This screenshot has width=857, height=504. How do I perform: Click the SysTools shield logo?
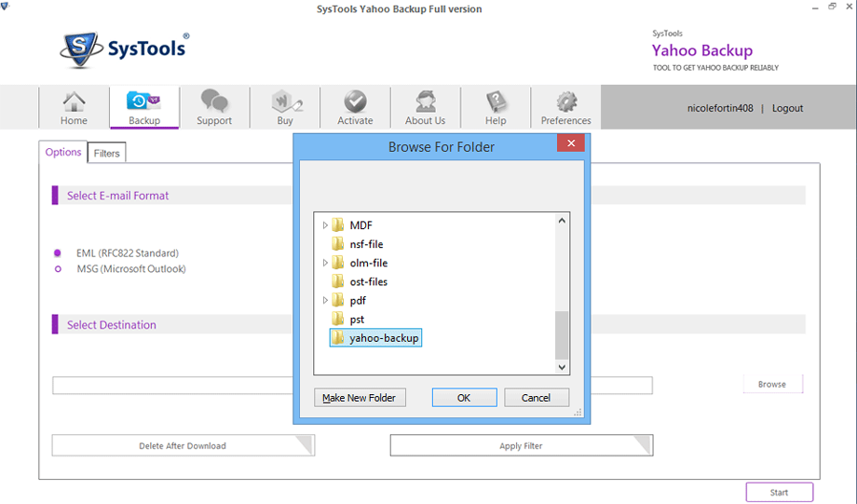pos(81,49)
